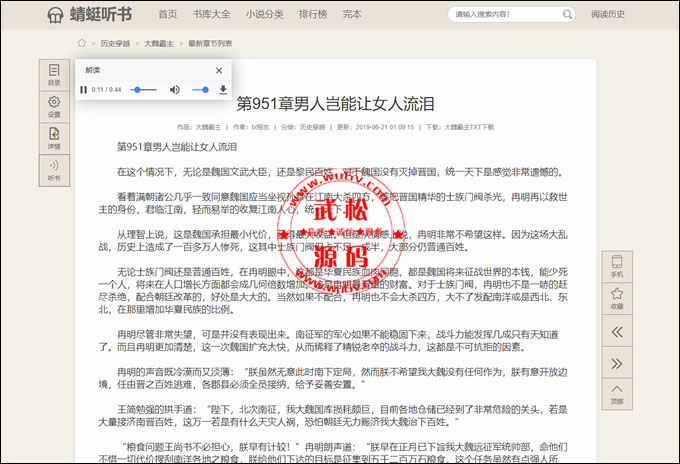680x464 pixels.
Task: Click the chapter title 第951章男人岂能让女人流泪 heading
Action: click(x=335, y=104)
